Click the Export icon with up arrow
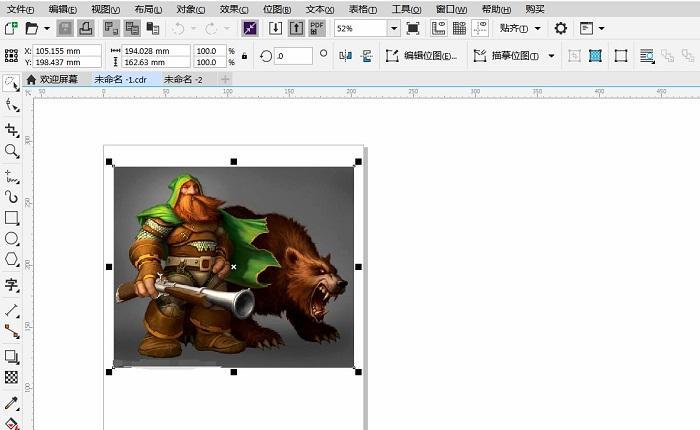 coord(296,29)
